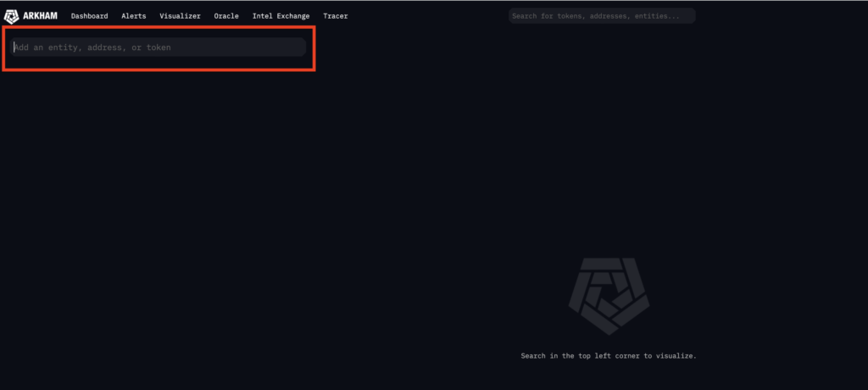This screenshot has height=390, width=868.
Task: Go to the Alerts section
Action: coord(134,16)
